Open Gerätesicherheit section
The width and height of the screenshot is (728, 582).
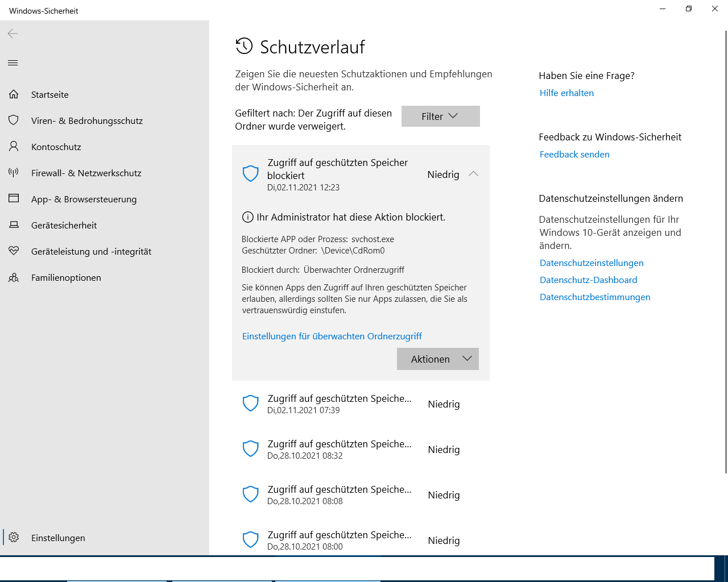point(105,225)
